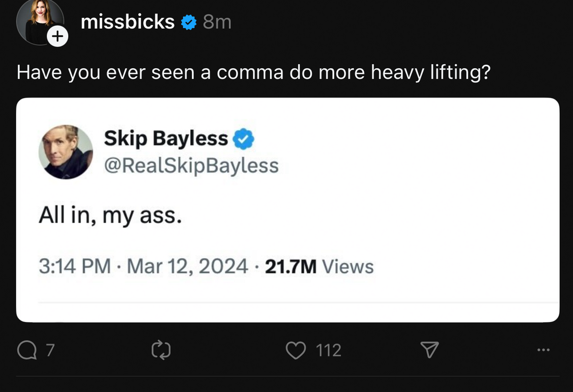This screenshot has height=392, width=573.
Task: Click the comma heavy lifting caption text
Action: (254, 73)
